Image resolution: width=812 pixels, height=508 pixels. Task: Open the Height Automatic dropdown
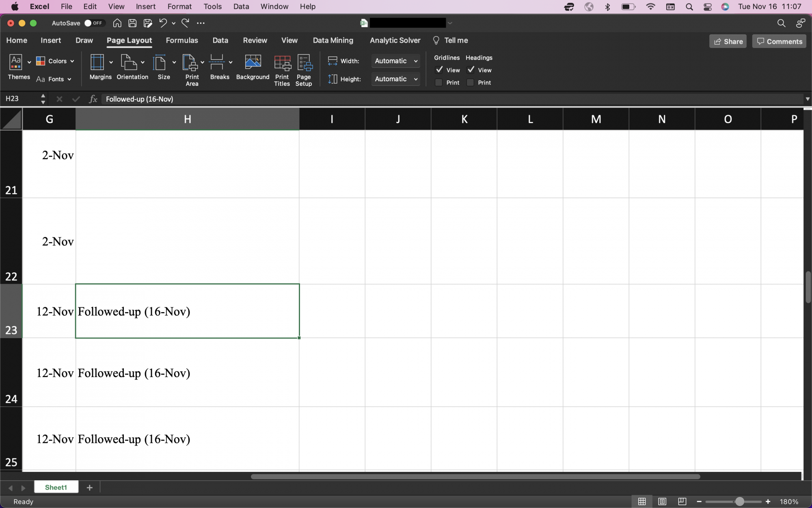[395, 79]
